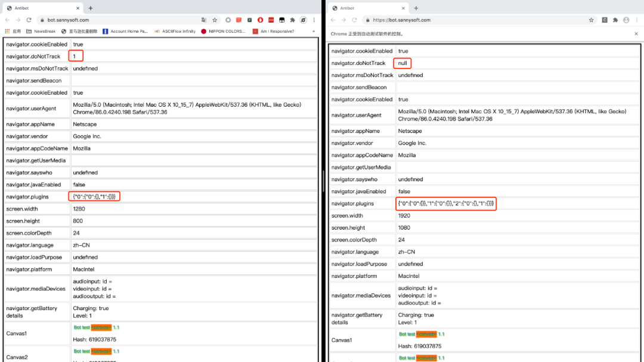Open a new tab in right browser
The image size is (644, 362).
[x=416, y=8]
